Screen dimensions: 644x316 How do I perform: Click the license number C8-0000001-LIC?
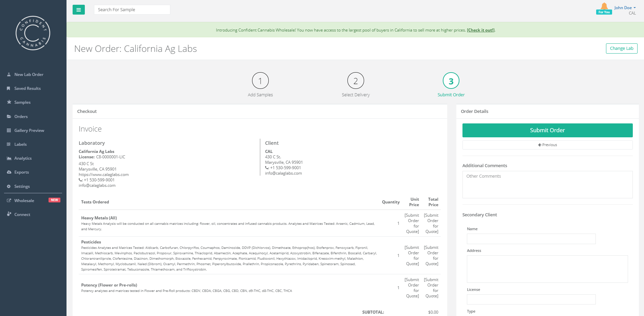[111, 157]
